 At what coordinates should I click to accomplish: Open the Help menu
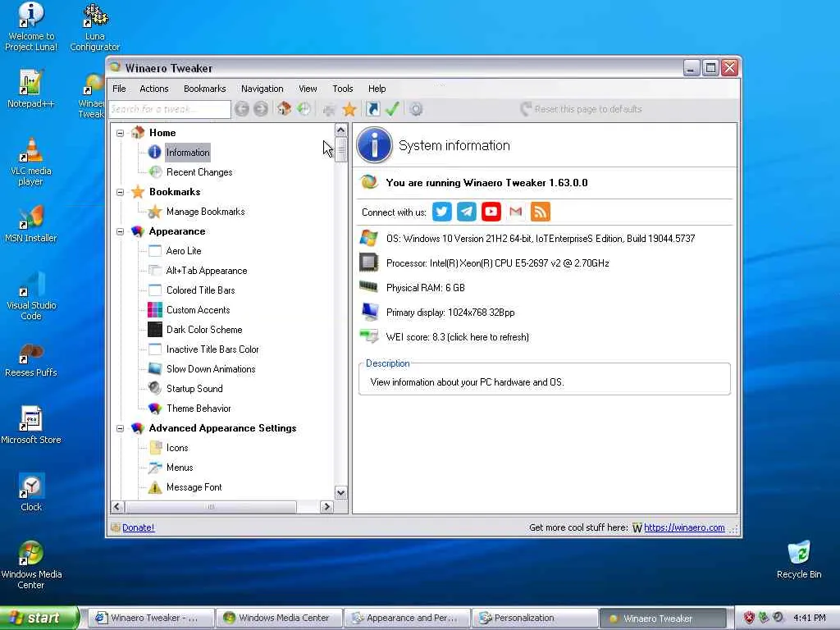pos(377,89)
